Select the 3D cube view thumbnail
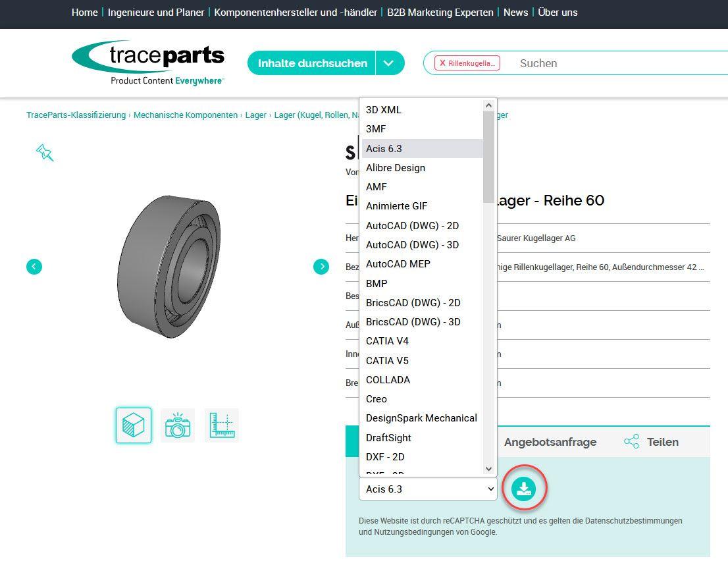This screenshot has height=569, width=728. 134,425
